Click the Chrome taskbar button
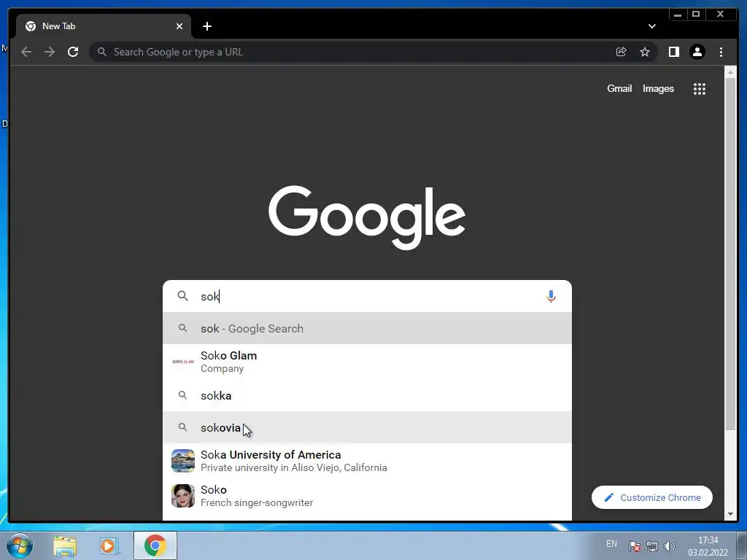 coord(155,545)
